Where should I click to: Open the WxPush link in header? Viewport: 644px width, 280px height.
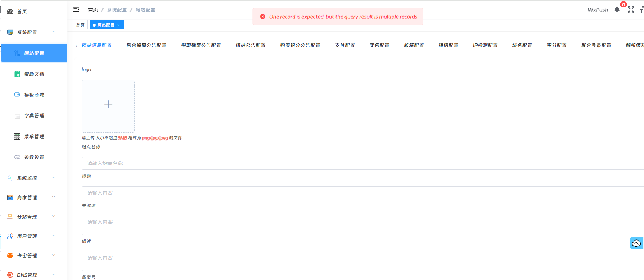tap(598, 10)
